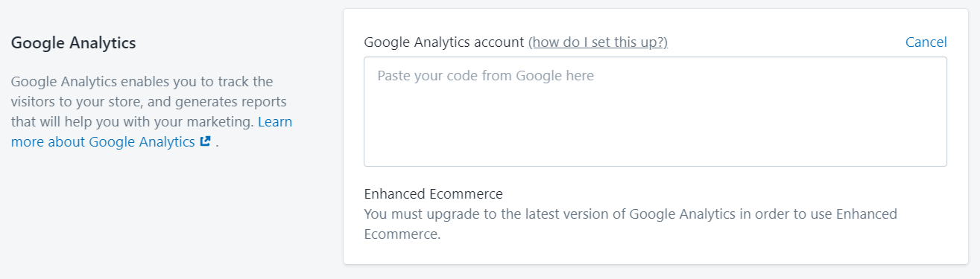Open the external link icon after Google Analytics

tap(206, 141)
